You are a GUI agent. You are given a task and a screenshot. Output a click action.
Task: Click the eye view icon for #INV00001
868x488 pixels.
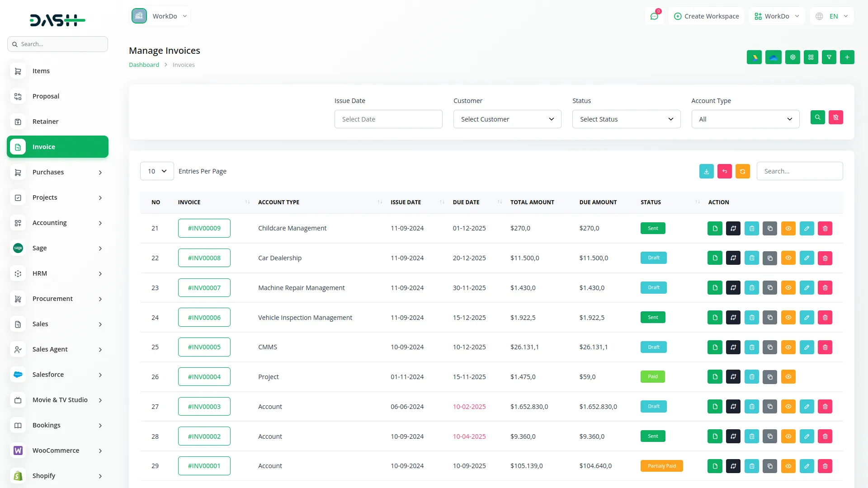tap(788, 466)
